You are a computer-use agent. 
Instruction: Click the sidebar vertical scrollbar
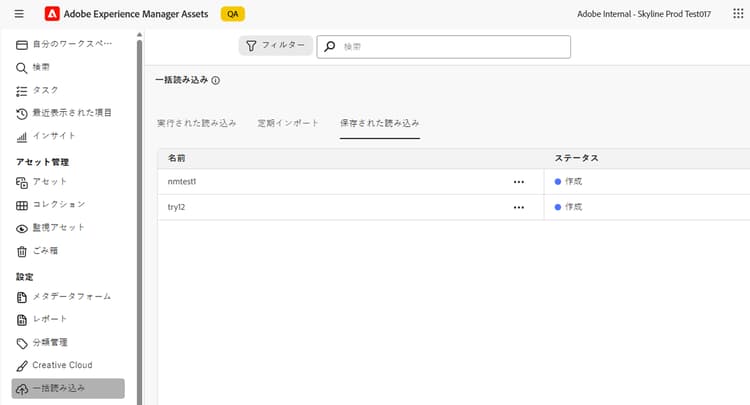(139, 220)
